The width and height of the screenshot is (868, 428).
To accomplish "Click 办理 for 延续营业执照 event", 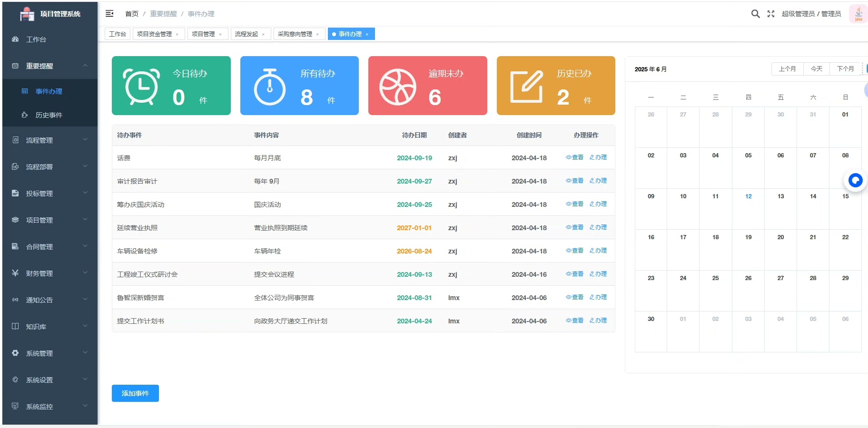I will tap(598, 227).
